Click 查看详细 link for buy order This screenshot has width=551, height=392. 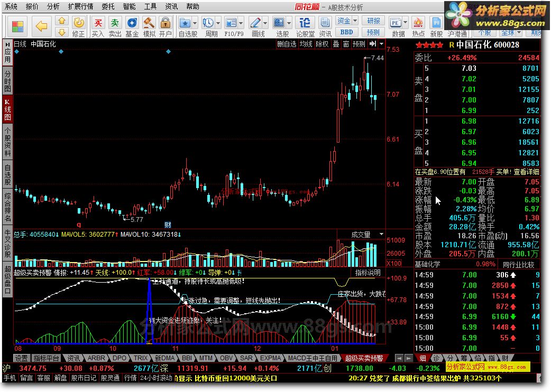526,172
